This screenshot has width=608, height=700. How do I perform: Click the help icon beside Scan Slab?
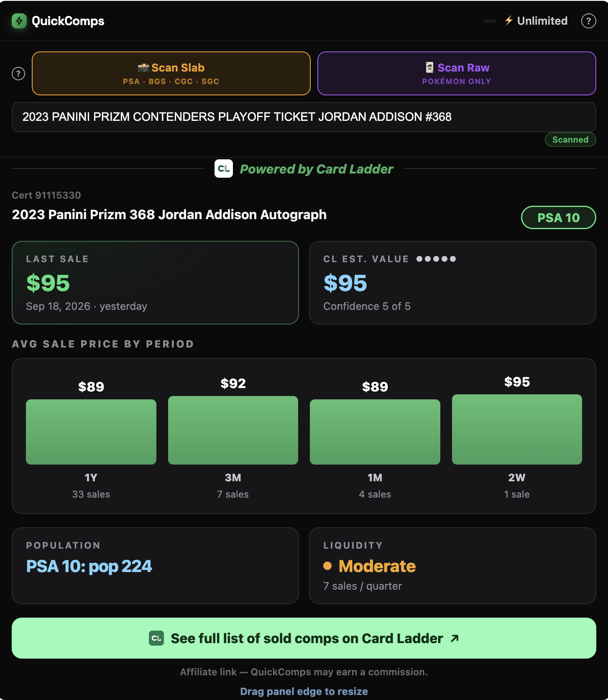click(x=18, y=74)
